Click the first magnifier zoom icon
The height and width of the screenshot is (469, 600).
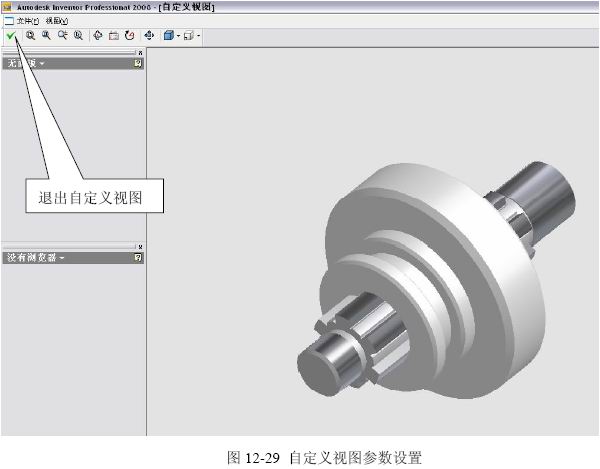click(x=30, y=36)
